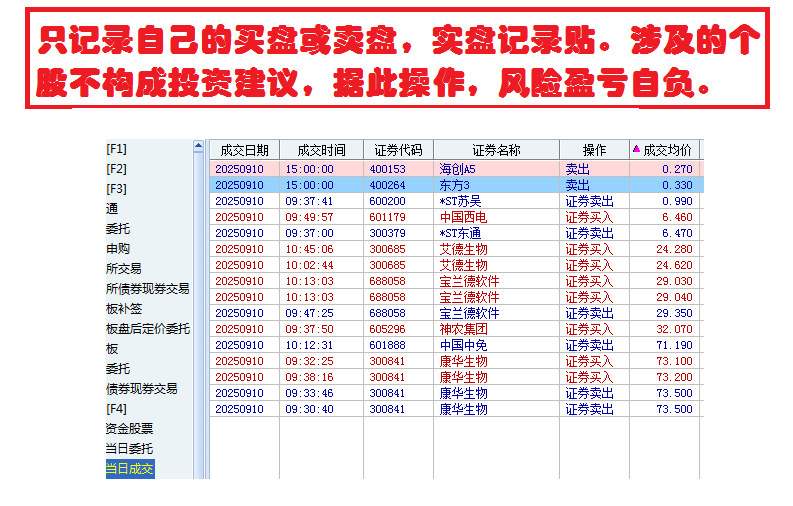Viewport: 793px width, 506px height.
Task: Click trade time 09:37:41
Action: tap(309, 201)
